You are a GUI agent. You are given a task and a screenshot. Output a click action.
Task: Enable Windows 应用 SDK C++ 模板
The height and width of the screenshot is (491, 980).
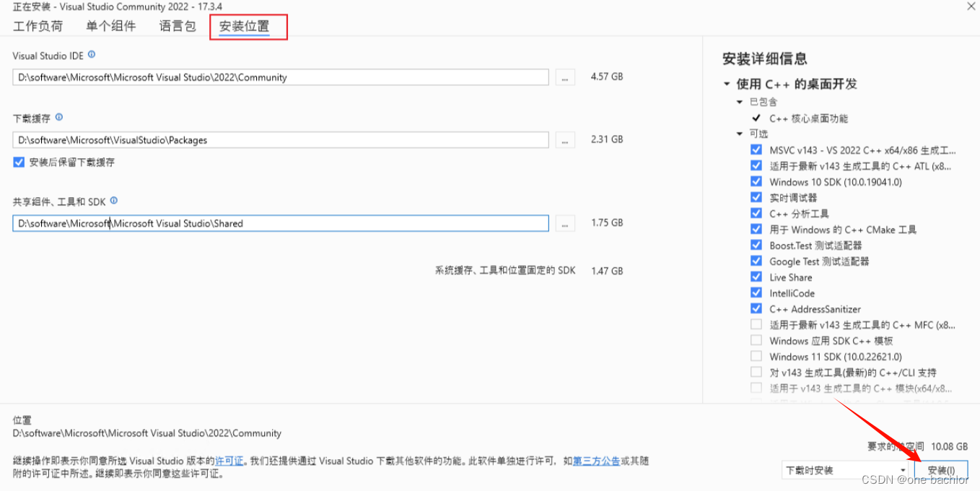click(756, 341)
